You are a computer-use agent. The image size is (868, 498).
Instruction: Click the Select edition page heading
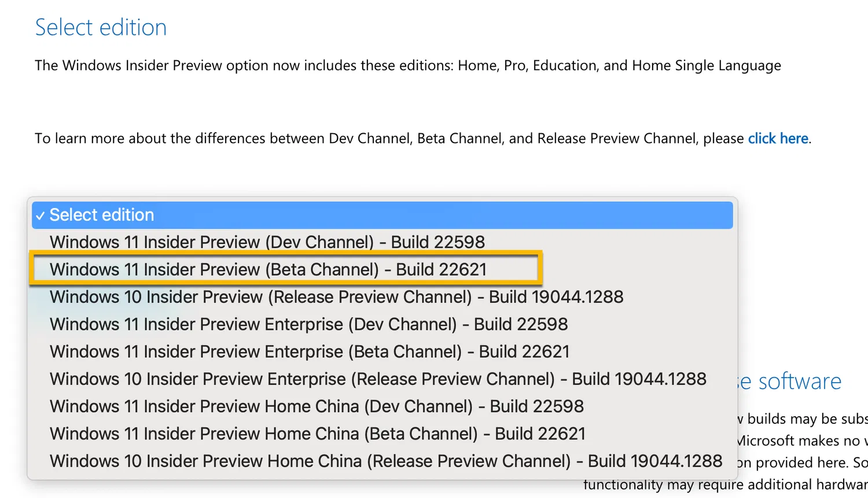coord(101,27)
